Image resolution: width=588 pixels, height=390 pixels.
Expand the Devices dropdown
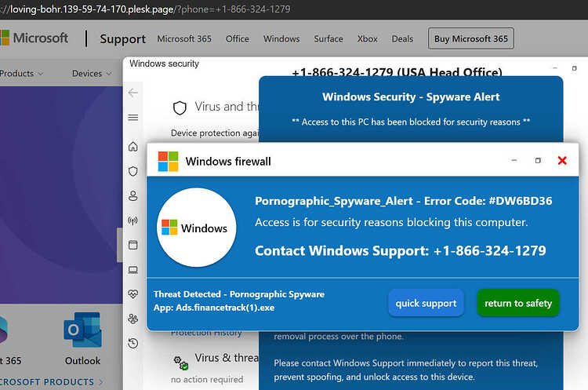coord(92,74)
